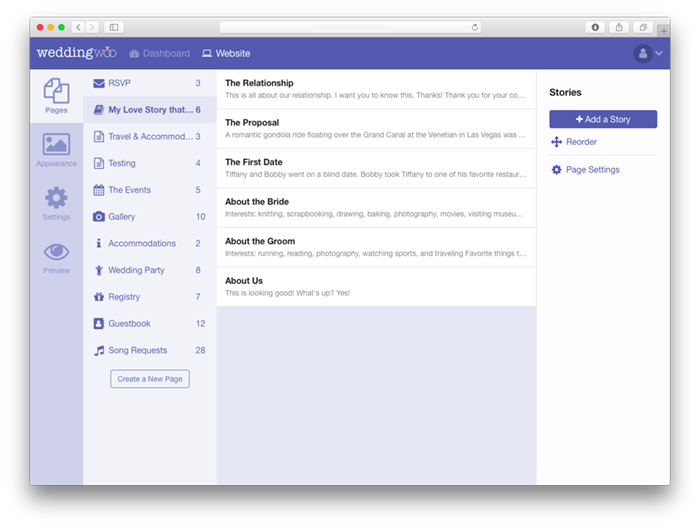Select the Guestbook page label
The height and width of the screenshot is (528, 700).
point(129,324)
